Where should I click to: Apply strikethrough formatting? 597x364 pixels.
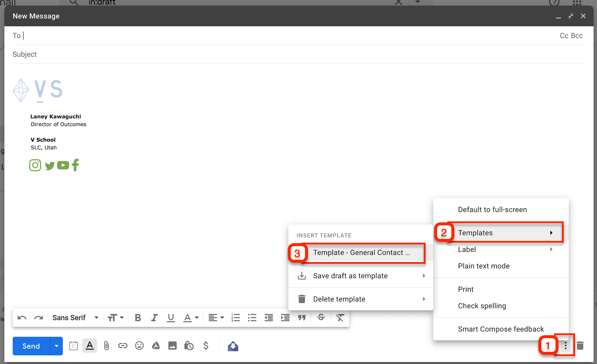pos(321,318)
